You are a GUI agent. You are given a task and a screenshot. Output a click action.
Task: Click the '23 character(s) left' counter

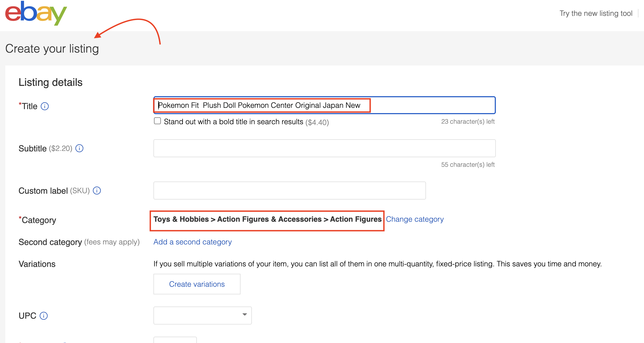pyautogui.click(x=468, y=122)
